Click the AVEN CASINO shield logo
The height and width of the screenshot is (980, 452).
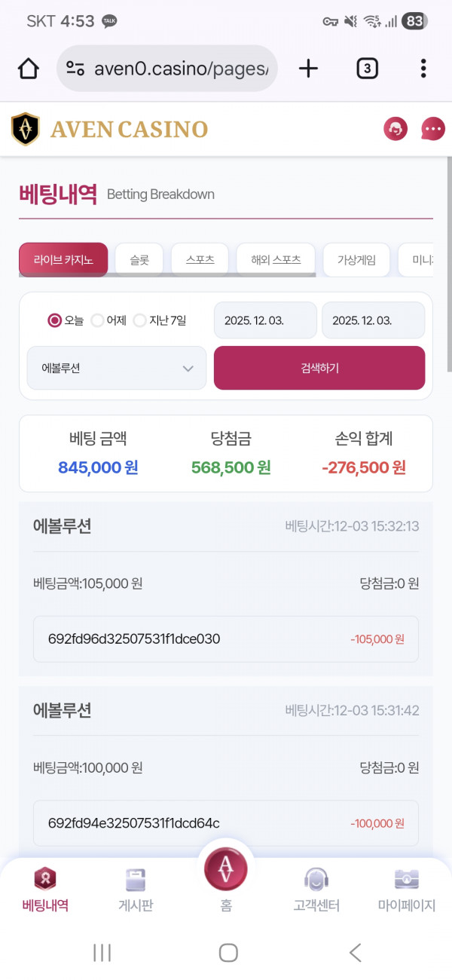click(25, 128)
